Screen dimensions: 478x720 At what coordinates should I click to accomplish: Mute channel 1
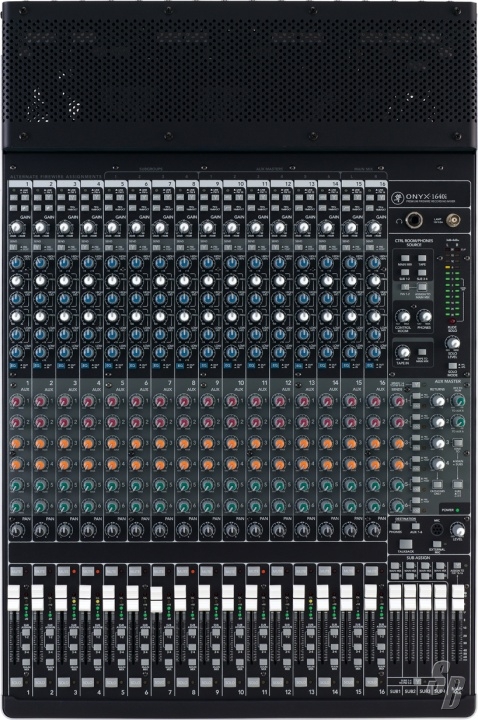[x=16, y=572]
